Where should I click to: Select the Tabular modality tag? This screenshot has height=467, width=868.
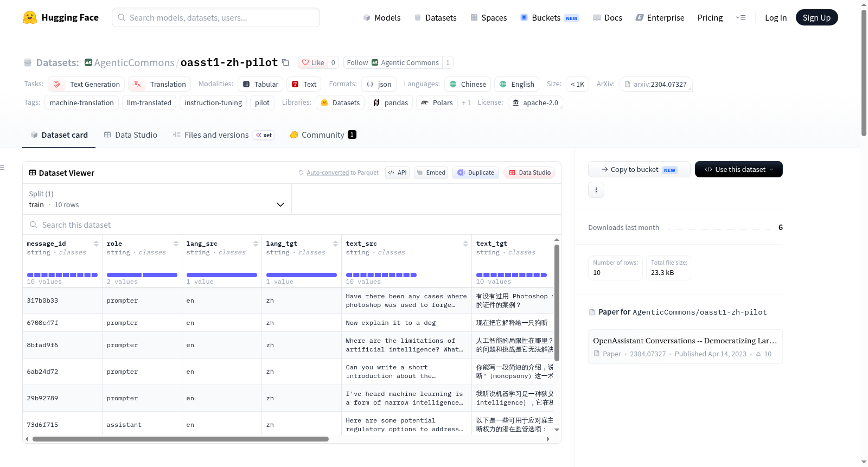click(x=260, y=85)
